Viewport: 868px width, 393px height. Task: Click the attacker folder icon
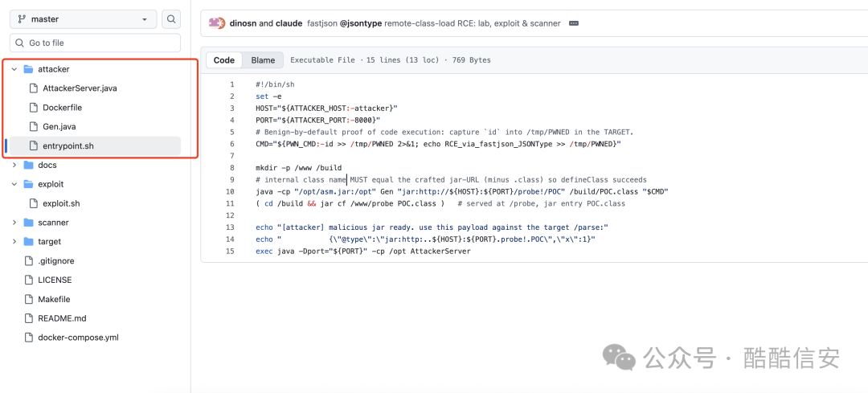(28, 69)
